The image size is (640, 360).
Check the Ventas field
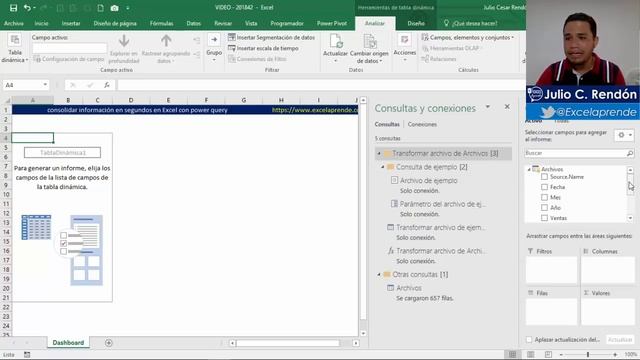(x=544, y=218)
